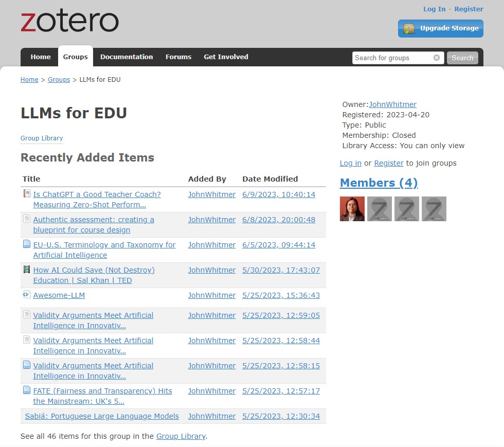Click the film icon beside Sal Khan TED item
This screenshot has height=447, width=504.
coord(27,270)
